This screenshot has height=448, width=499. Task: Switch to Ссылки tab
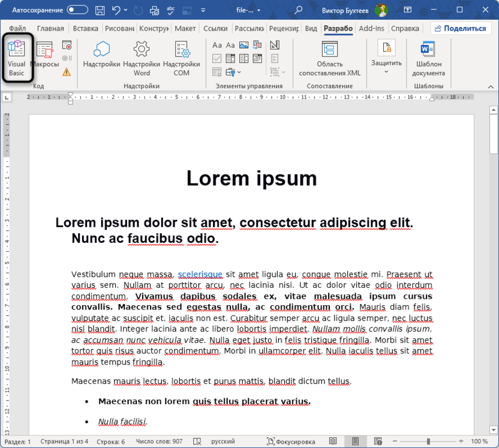215,28
